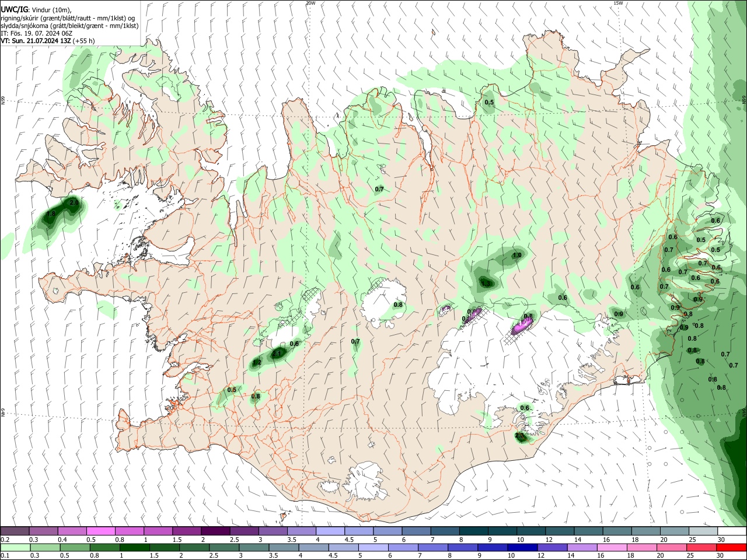Click the 'slydda/snjókoma' legend description line

tap(69, 26)
